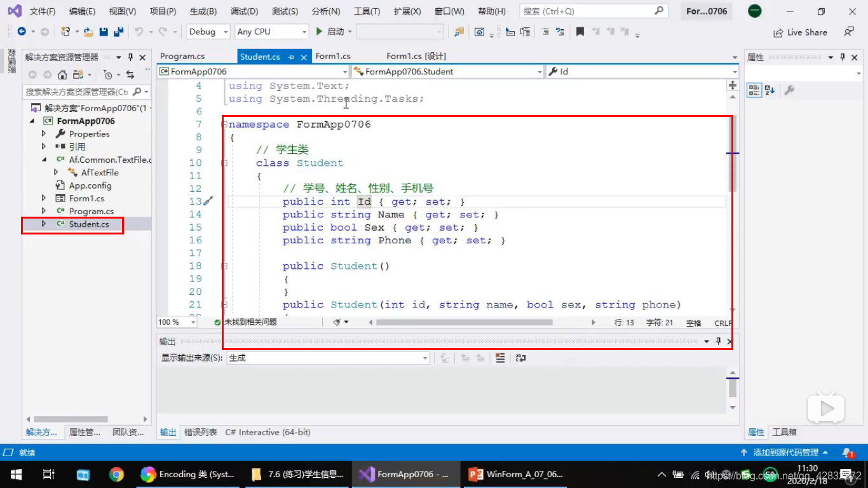The width and height of the screenshot is (868, 488).
Task: Switch to 团队资源 team explorer tab
Action: point(128,432)
